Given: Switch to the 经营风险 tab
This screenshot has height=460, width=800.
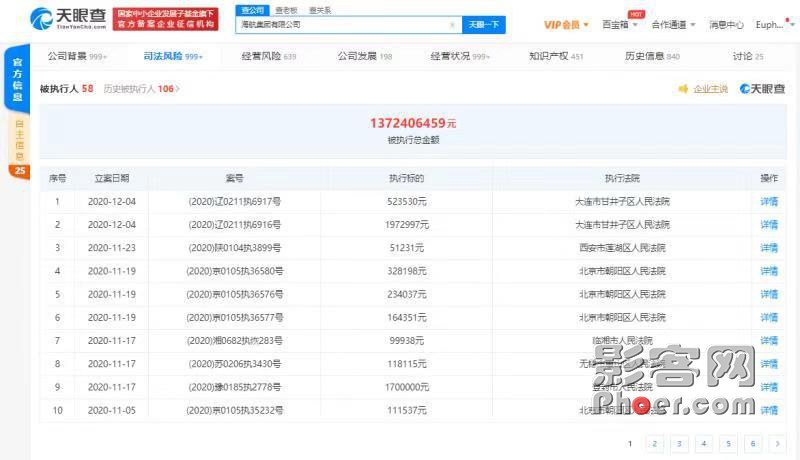Looking at the screenshot, I should pyautogui.click(x=268, y=56).
